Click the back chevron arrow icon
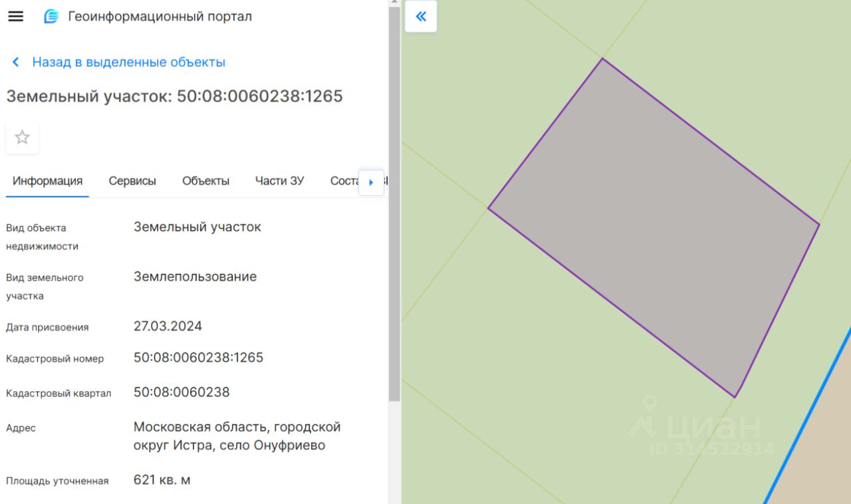 [16, 63]
